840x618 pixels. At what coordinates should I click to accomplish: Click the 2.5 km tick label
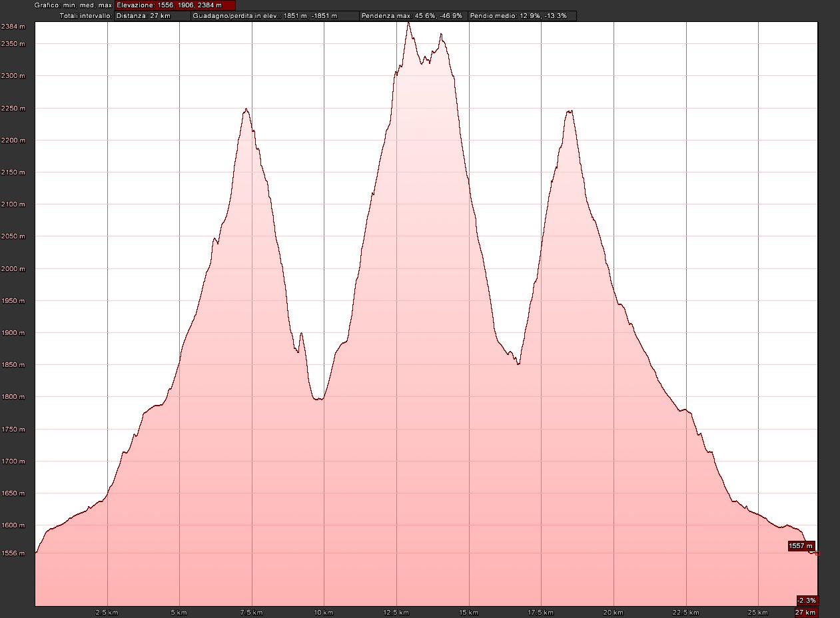click(x=107, y=612)
